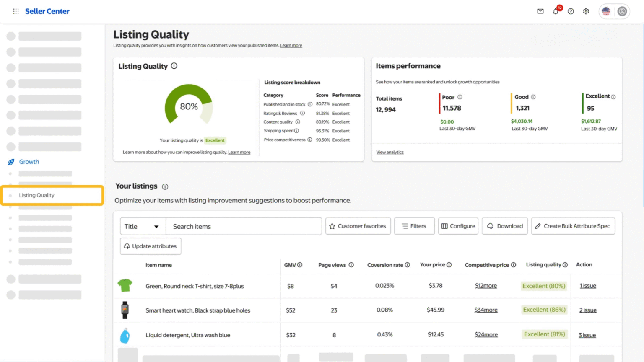Image resolution: width=644 pixels, height=362 pixels.
Task: Open the Settings gear icon
Action: (x=586, y=11)
